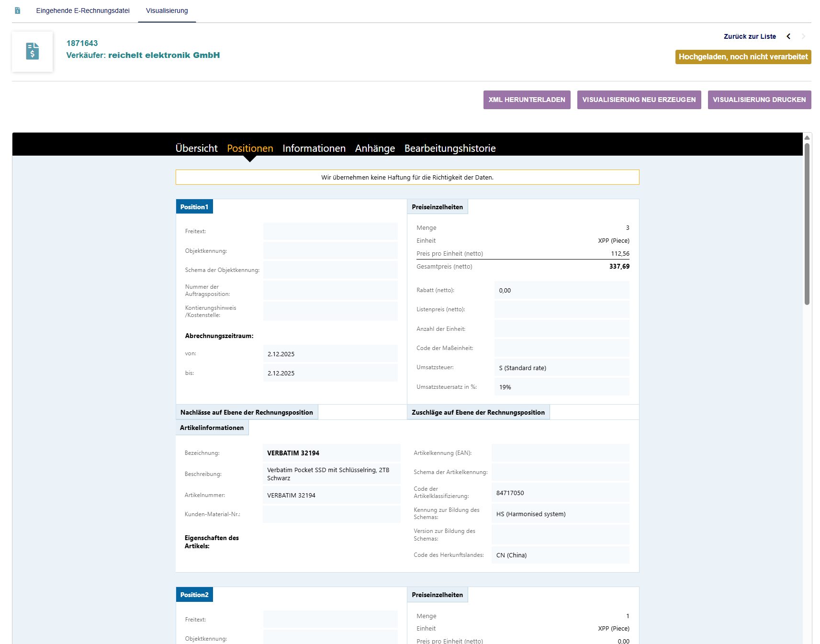Viewport: 820px width, 644px height.
Task: Click the Eigenschaften des Artikels label
Action: [x=212, y=542]
